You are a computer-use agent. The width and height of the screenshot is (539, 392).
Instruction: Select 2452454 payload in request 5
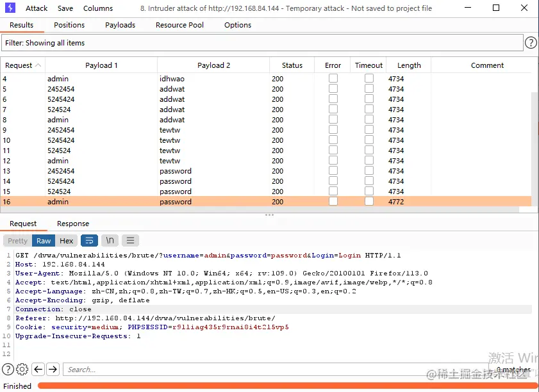tap(61, 89)
